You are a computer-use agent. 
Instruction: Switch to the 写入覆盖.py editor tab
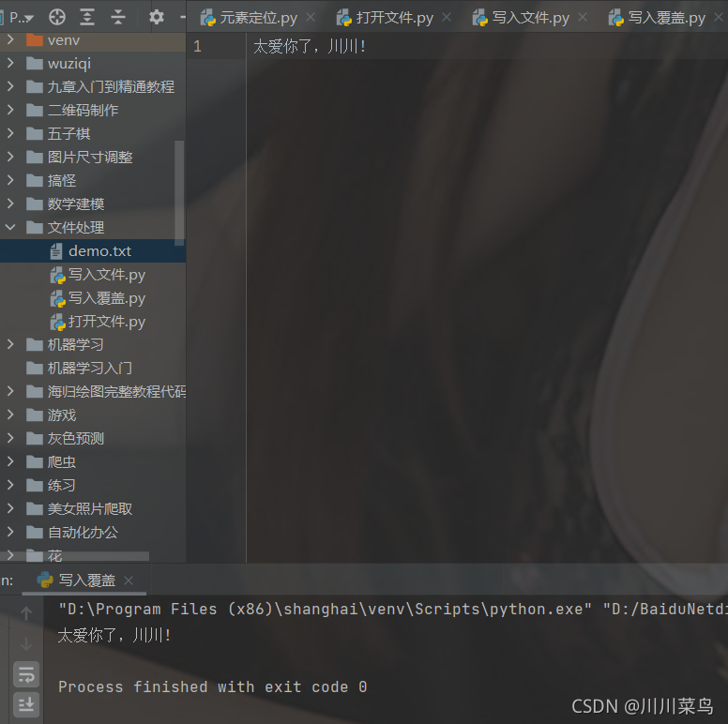coord(657,18)
